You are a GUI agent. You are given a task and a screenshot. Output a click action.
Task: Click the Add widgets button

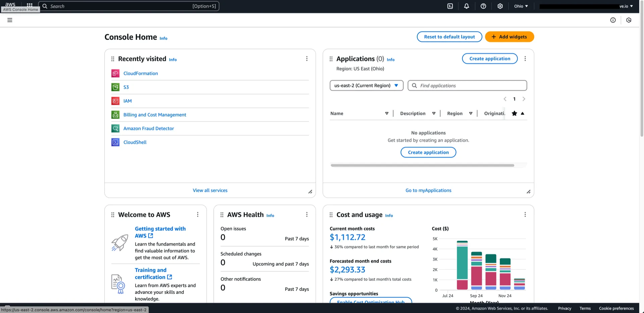click(x=509, y=37)
